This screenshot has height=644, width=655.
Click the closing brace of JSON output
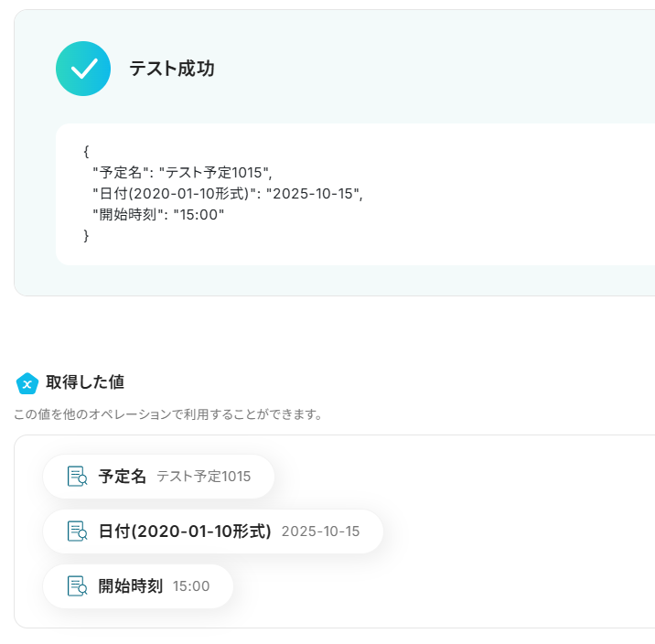point(86,235)
